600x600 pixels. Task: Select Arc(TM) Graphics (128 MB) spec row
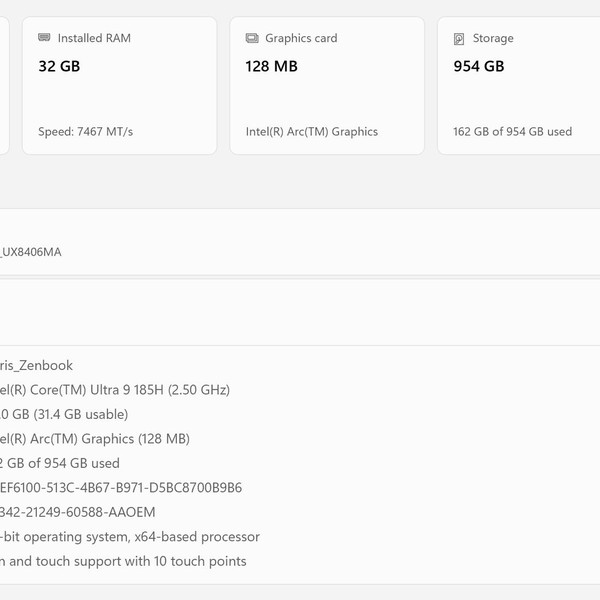coord(95,439)
